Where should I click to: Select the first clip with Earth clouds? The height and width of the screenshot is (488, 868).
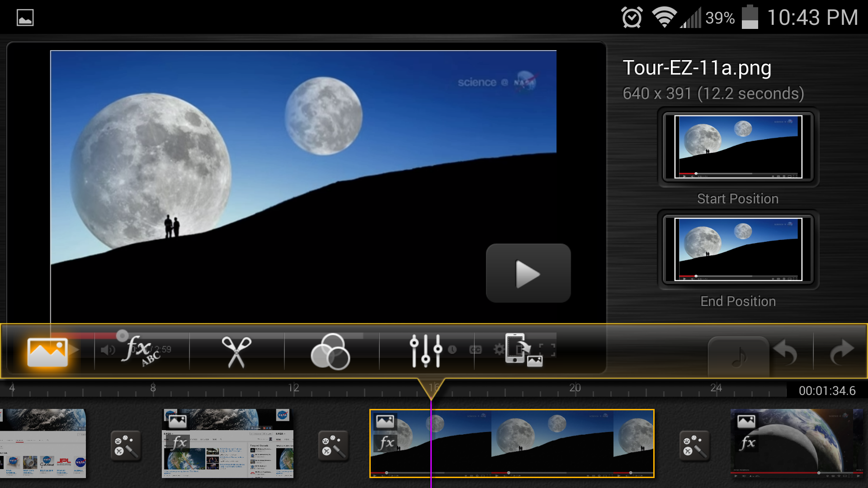point(43,443)
